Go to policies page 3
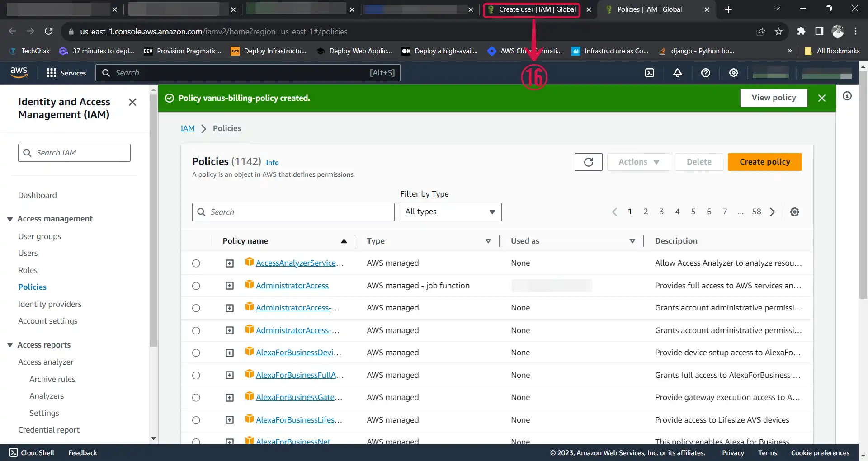The image size is (868, 461). pos(661,212)
